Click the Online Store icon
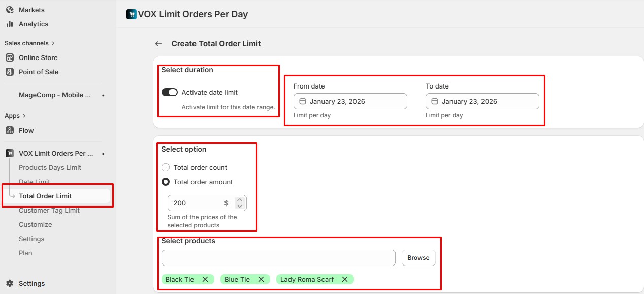Screen dimensions: 644x294 pyautogui.click(x=10, y=57)
